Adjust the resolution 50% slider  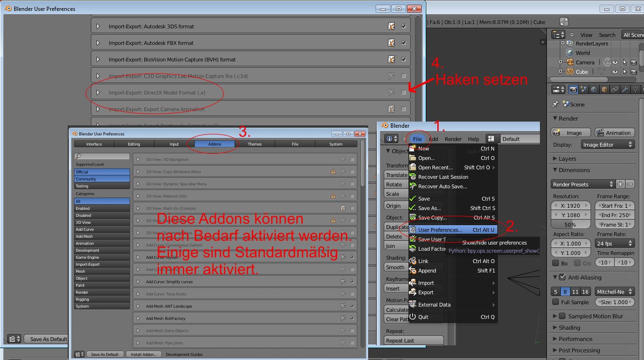point(571,225)
